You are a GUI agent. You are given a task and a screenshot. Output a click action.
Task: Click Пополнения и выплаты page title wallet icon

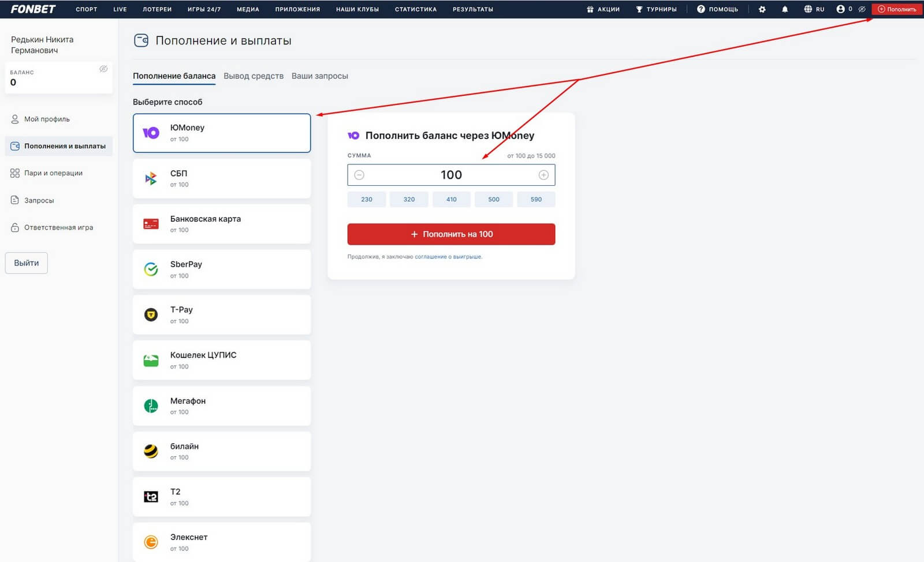click(x=141, y=40)
